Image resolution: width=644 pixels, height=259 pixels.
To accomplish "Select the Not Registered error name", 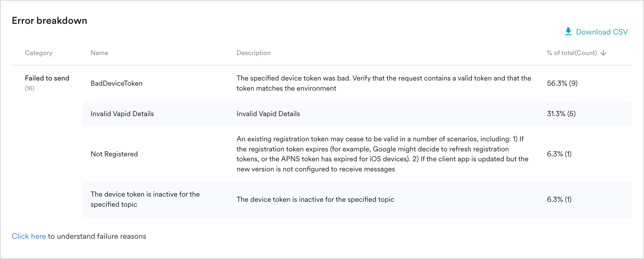I will (x=114, y=154).
